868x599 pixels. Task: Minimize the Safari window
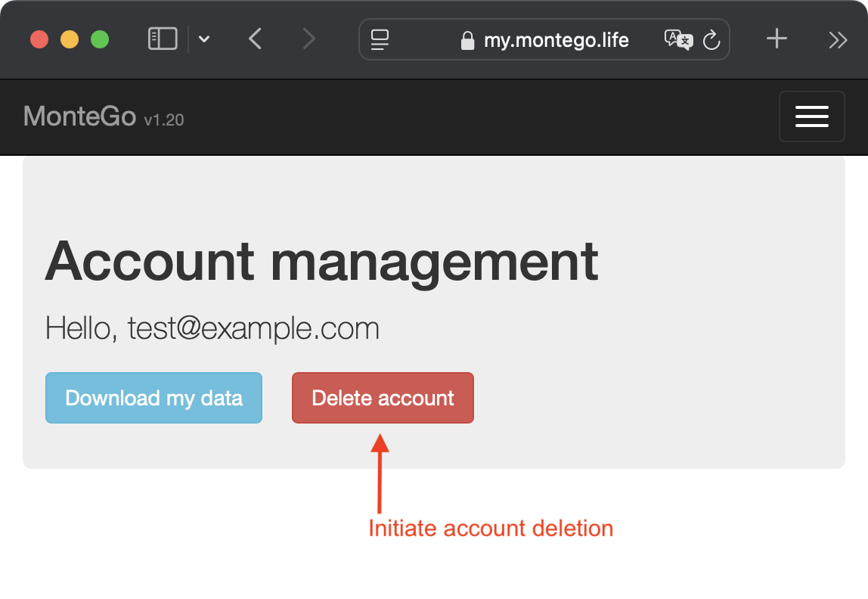point(69,39)
